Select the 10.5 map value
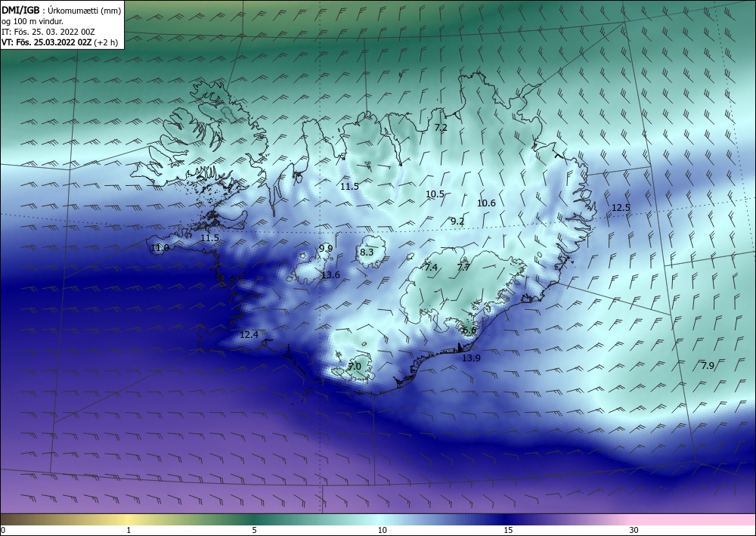The height and width of the screenshot is (536, 756). (435, 194)
